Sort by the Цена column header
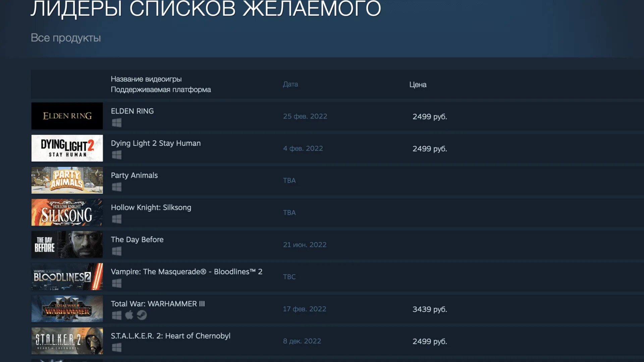 418,84
